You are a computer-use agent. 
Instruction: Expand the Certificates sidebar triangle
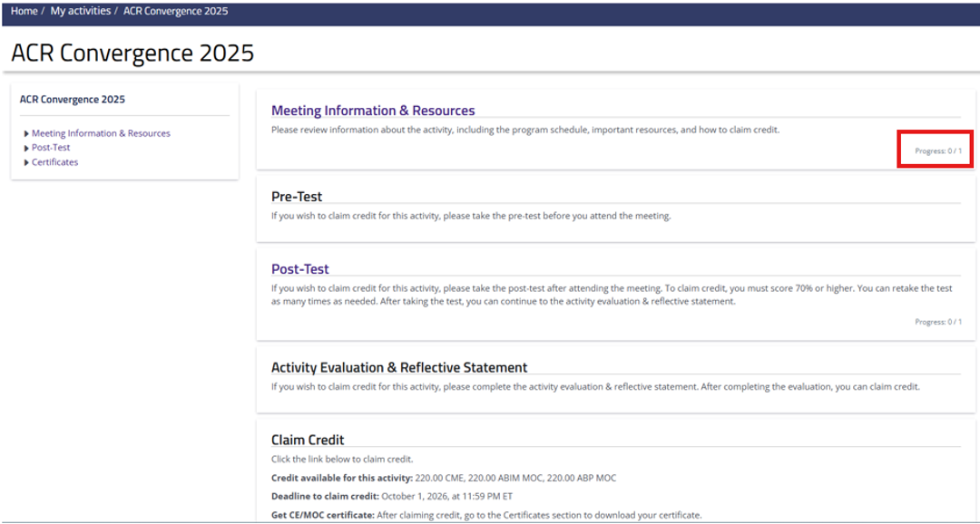pyautogui.click(x=26, y=162)
